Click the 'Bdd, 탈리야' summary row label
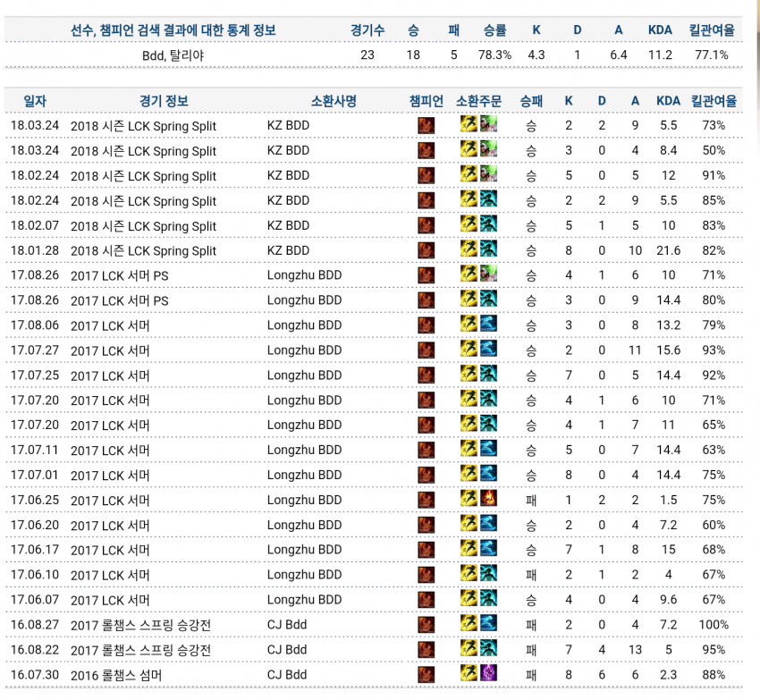This screenshot has height=700, width=760. pos(173,55)
